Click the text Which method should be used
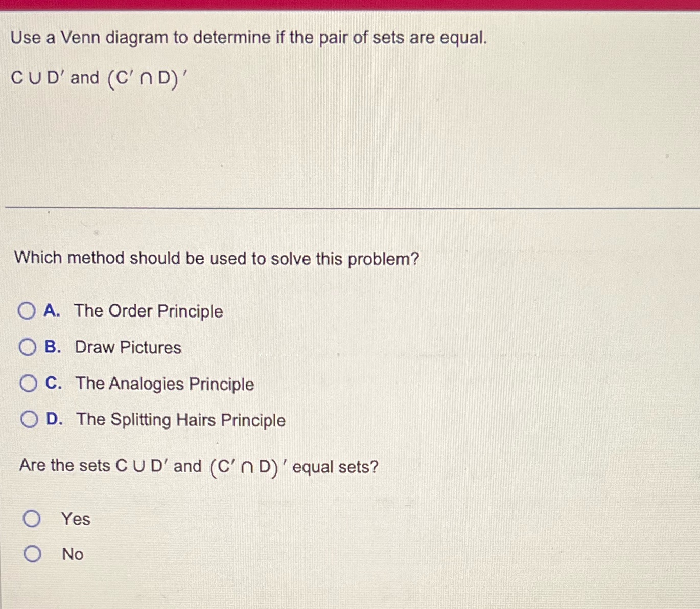The height and width of the screenshot is (609, 700). coord(216,258)
